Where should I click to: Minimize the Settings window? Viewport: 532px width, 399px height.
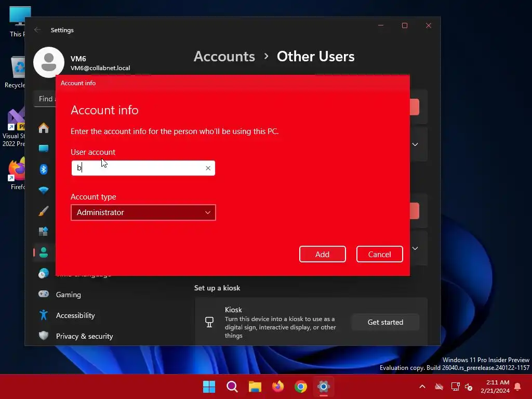click(381, 25)
